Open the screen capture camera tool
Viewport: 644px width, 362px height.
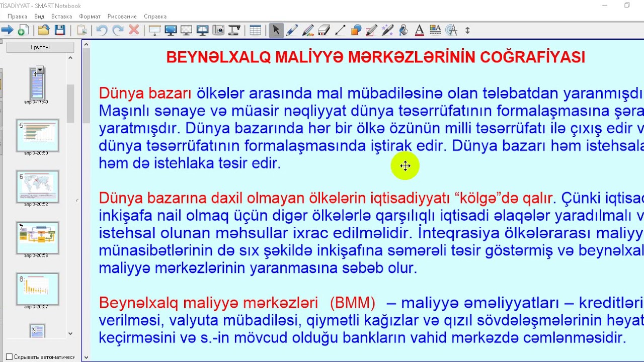[219, 30]
